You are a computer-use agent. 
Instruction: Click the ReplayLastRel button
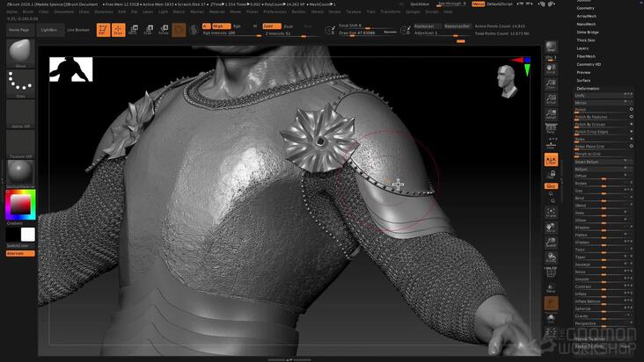457,26
